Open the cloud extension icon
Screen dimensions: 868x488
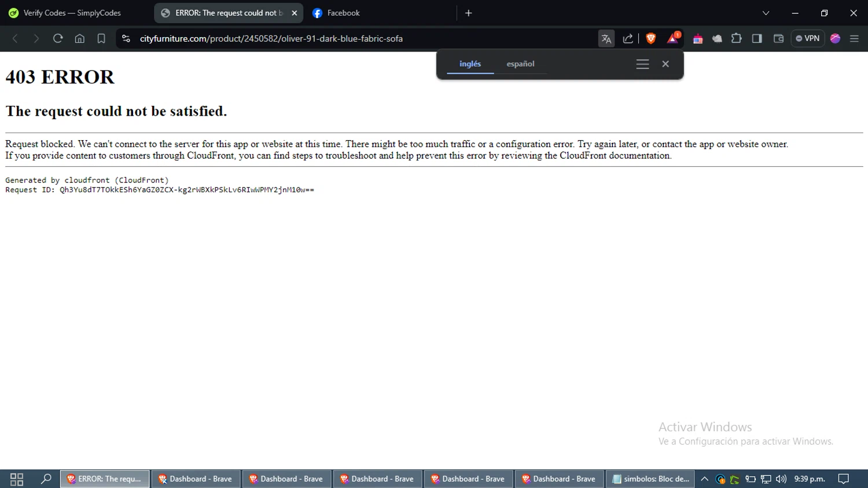(x=717, y=39)
